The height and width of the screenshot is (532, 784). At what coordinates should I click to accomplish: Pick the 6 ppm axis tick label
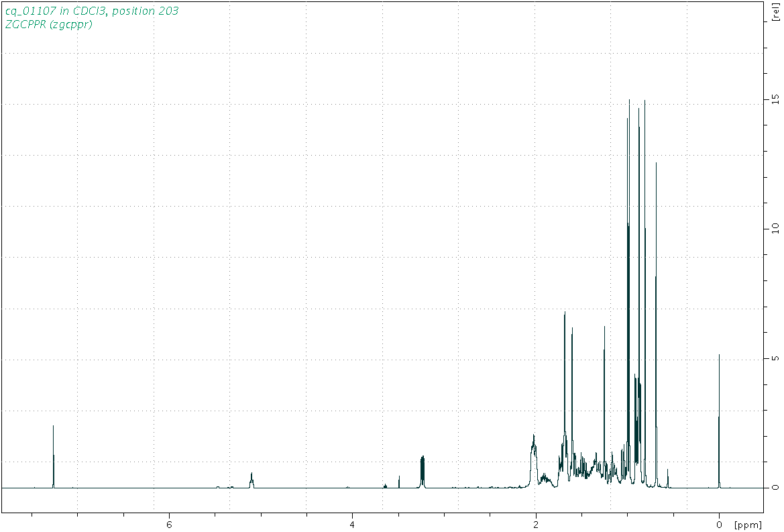pyautogui.click(x=169, y=524)
